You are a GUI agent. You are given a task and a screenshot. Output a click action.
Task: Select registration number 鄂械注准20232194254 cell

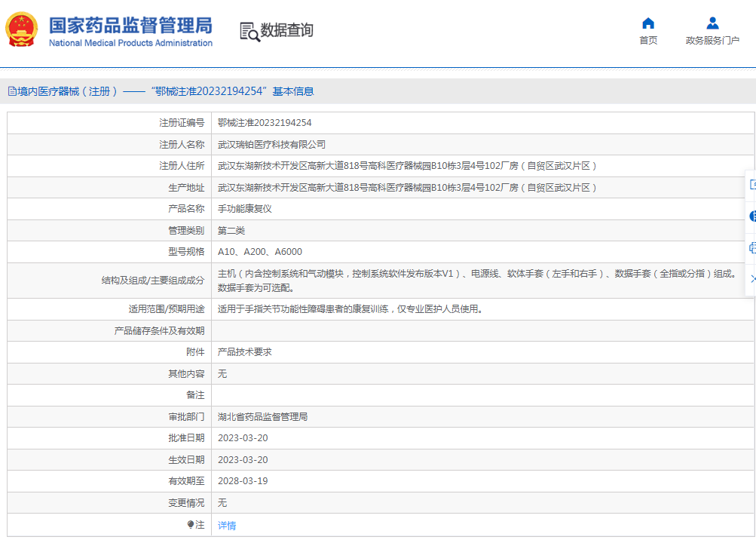(265, 123)
